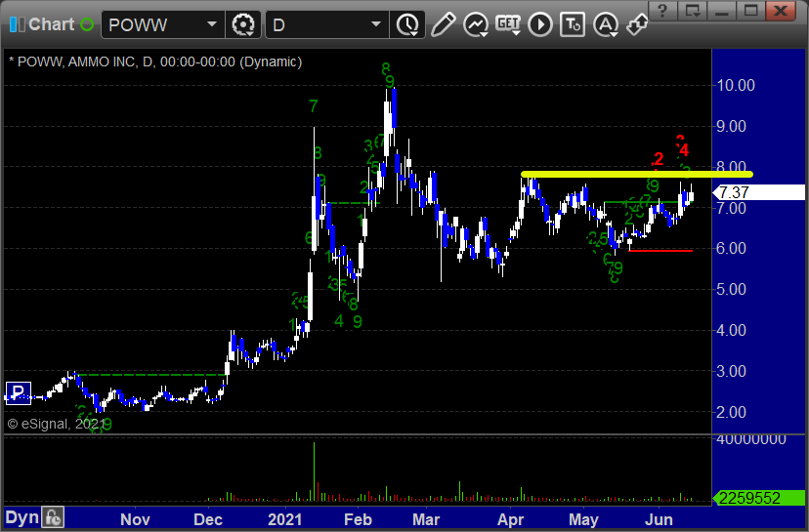Click the bar replay play button

[540, 24]
